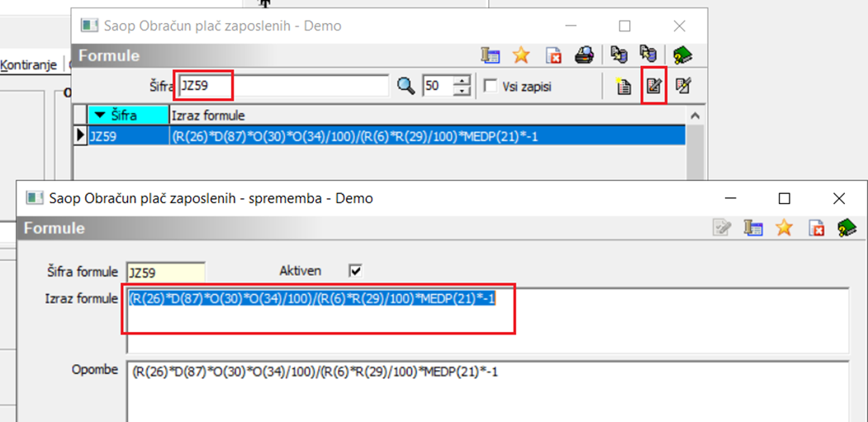Click the close document icon in sprememba toolbar
868x422 pixels.
pos(816,228)
